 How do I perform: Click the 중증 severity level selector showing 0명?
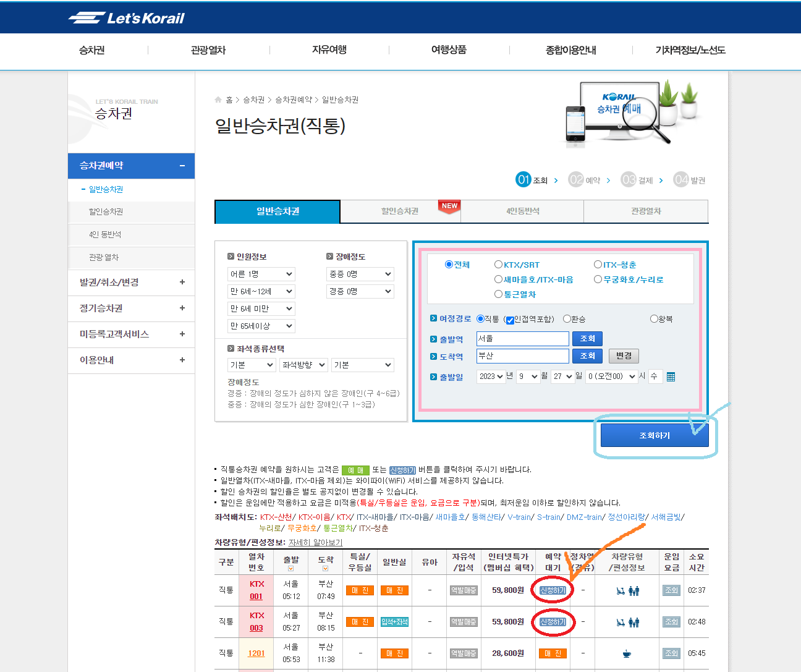(360, 274)
